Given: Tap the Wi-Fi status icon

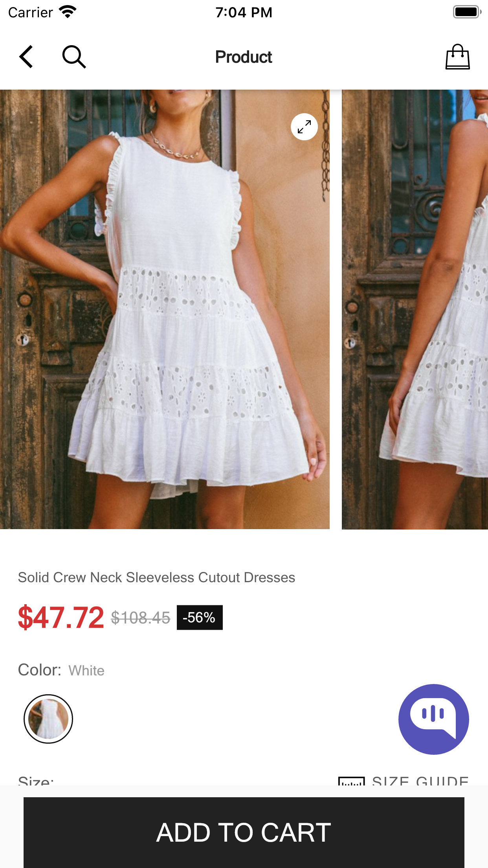Looking at the screenshot, I should point(68,12).
